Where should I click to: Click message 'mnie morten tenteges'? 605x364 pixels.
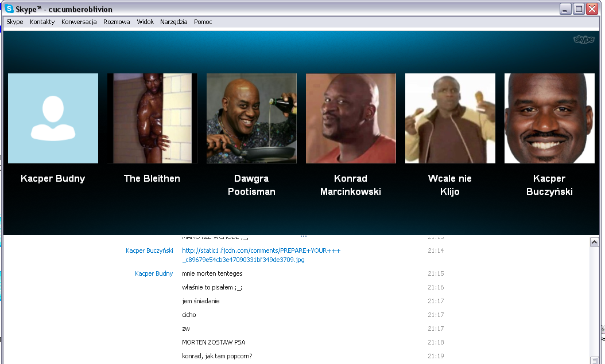click(x=212, y=273)
